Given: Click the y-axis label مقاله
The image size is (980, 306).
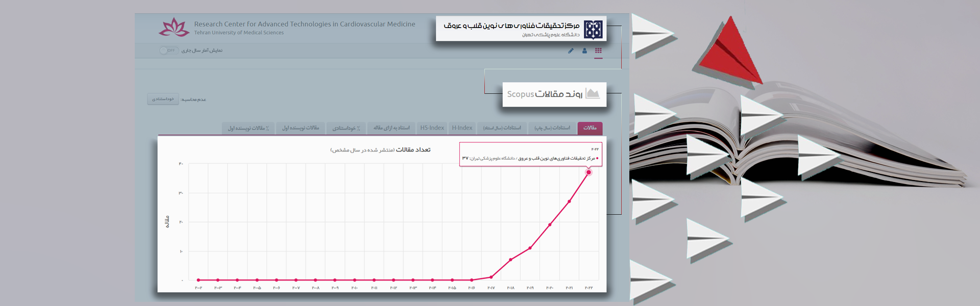Looking at the screenshot, I should pyautogui.click(x=167, y=221).
